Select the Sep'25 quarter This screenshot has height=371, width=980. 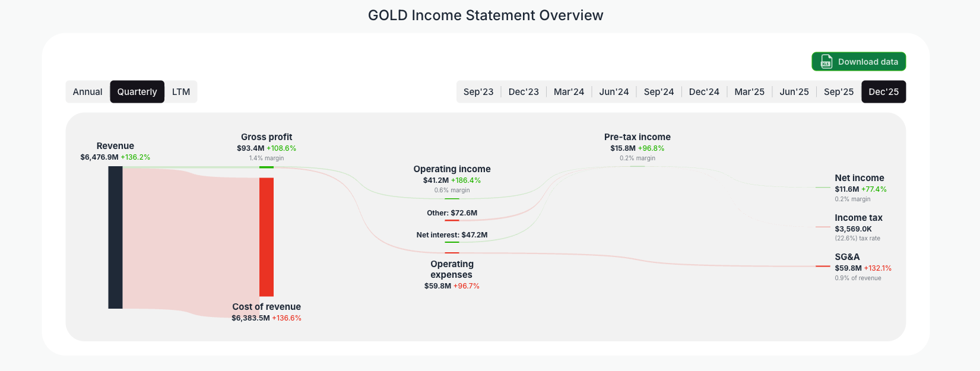click(x=839, y=91)
